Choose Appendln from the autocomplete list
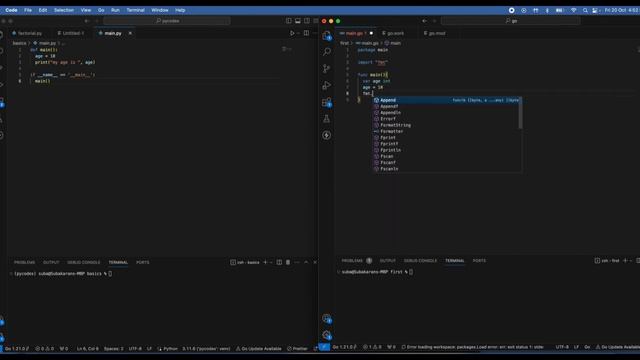 tap(446, 113)
